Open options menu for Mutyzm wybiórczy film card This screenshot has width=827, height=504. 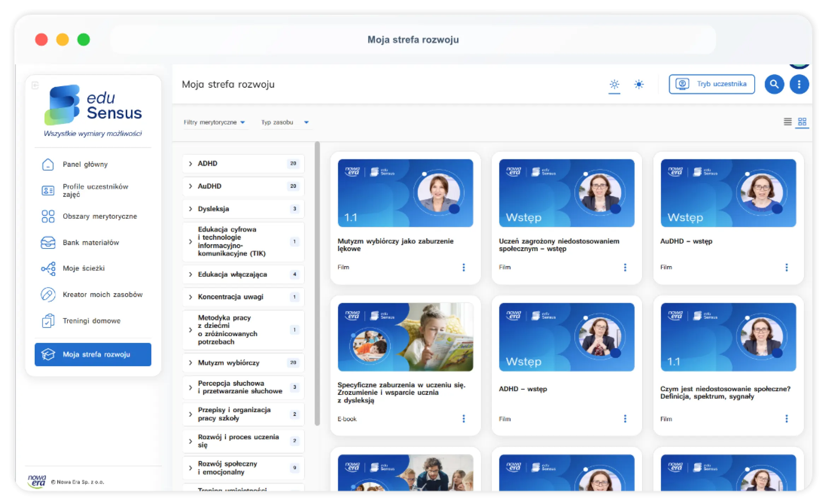coord(464,268)
